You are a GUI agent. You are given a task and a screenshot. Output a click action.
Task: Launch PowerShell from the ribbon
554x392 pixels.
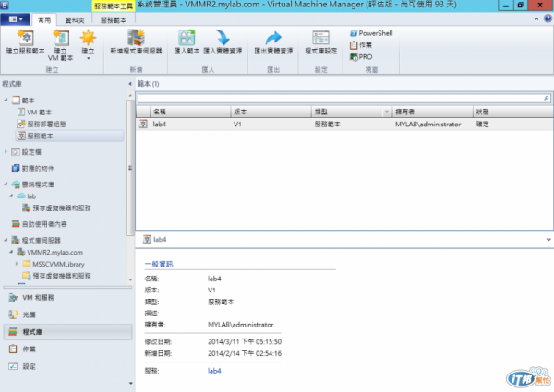click(371, 33)
